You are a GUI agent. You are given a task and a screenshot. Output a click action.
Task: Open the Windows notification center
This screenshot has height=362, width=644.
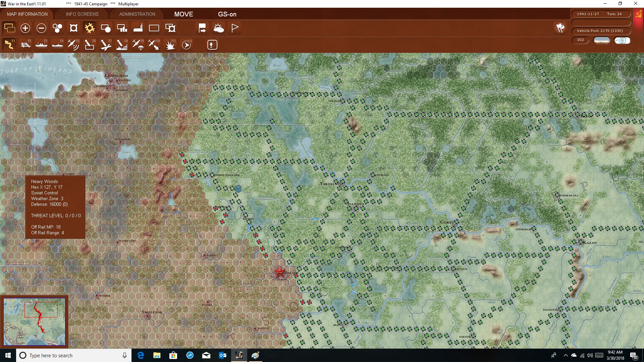click(634, 356)
